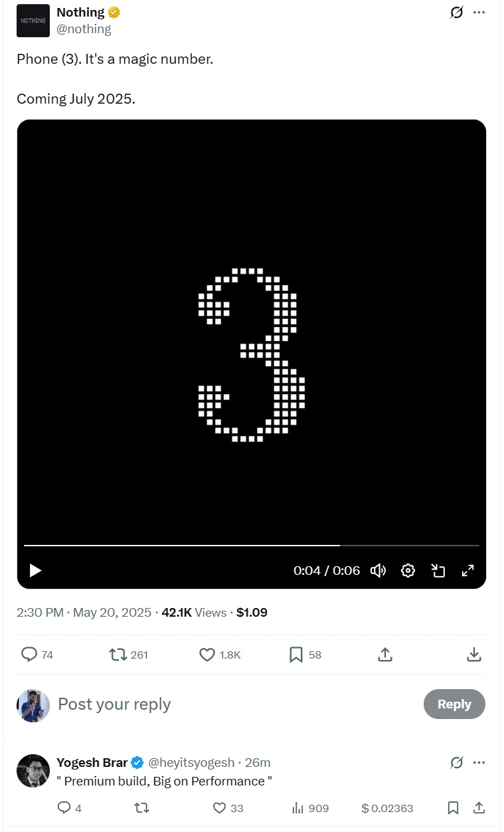
Task: Like the Nothing Phone (3) tweet
Action: [207, 655]
